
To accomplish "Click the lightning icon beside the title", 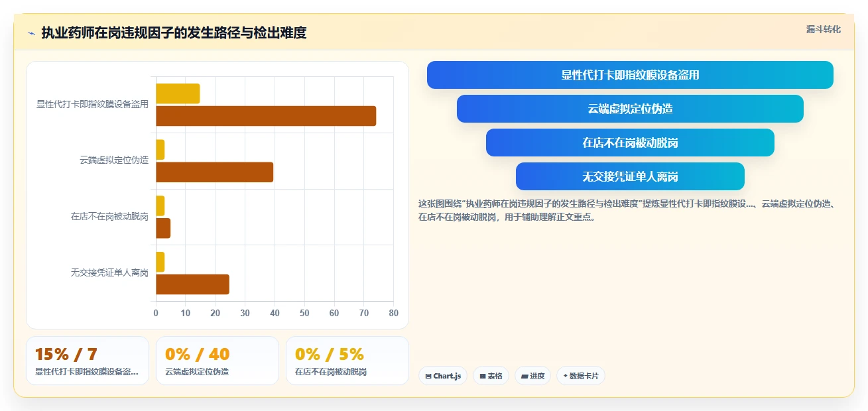I will click(x=31, y=33).
